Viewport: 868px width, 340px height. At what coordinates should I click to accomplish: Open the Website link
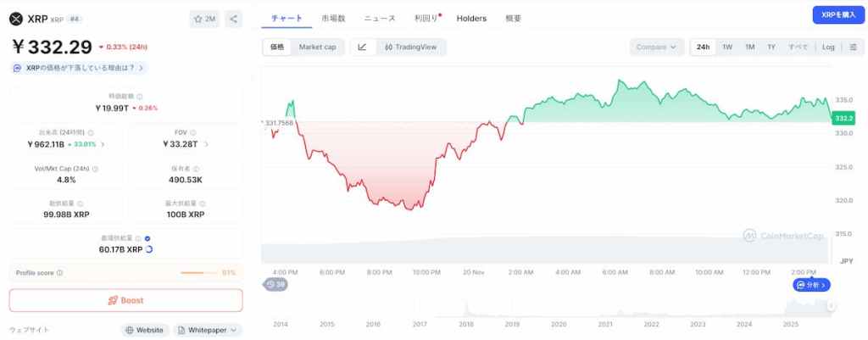pyautogui.click(x=144, y=330)
